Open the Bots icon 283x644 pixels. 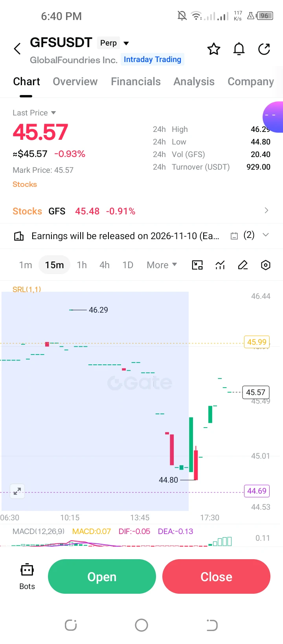(27, 577)
